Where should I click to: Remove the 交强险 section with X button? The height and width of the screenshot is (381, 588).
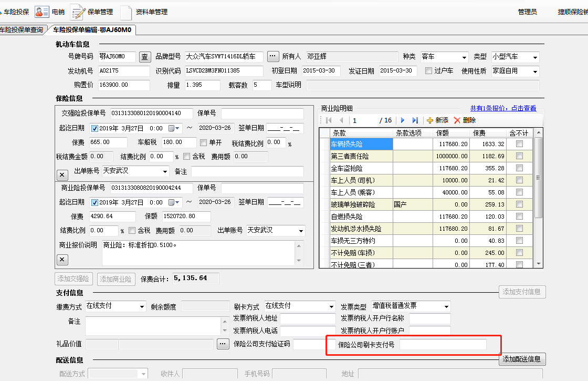tap(62, 174)
